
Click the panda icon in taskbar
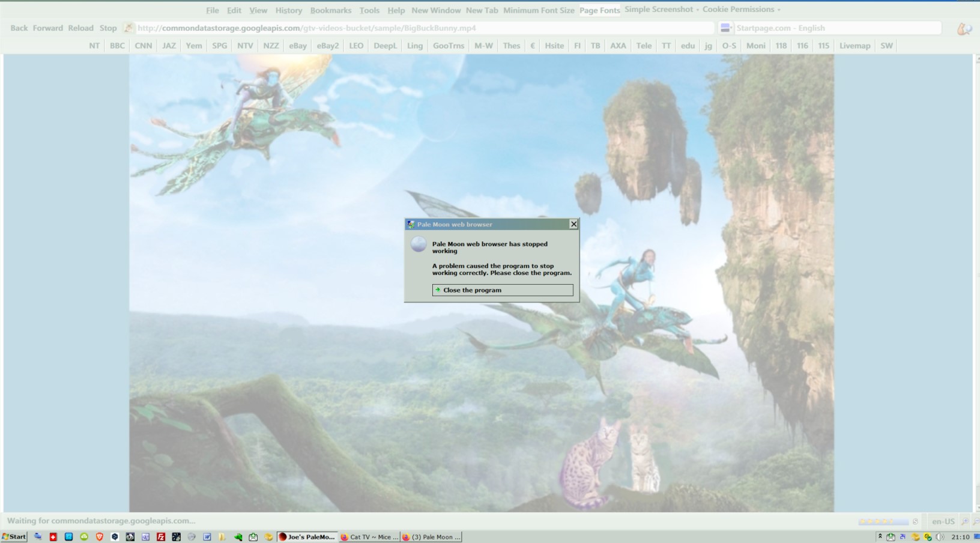130,537
